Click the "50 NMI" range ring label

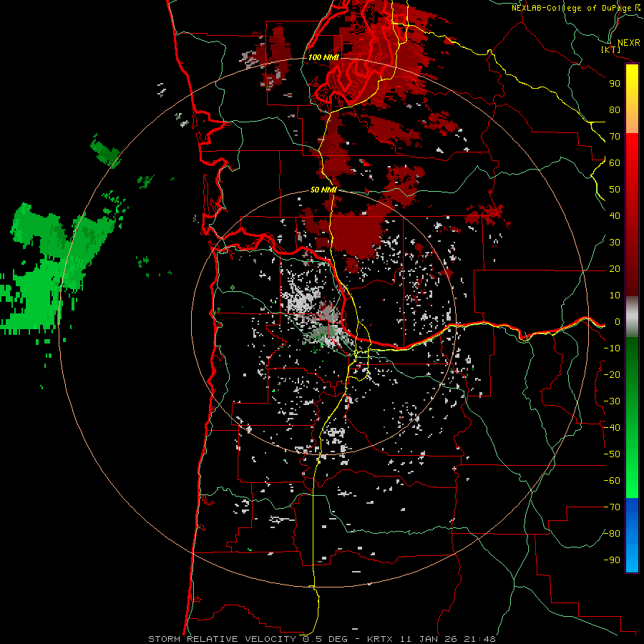[x=323, y=190]
